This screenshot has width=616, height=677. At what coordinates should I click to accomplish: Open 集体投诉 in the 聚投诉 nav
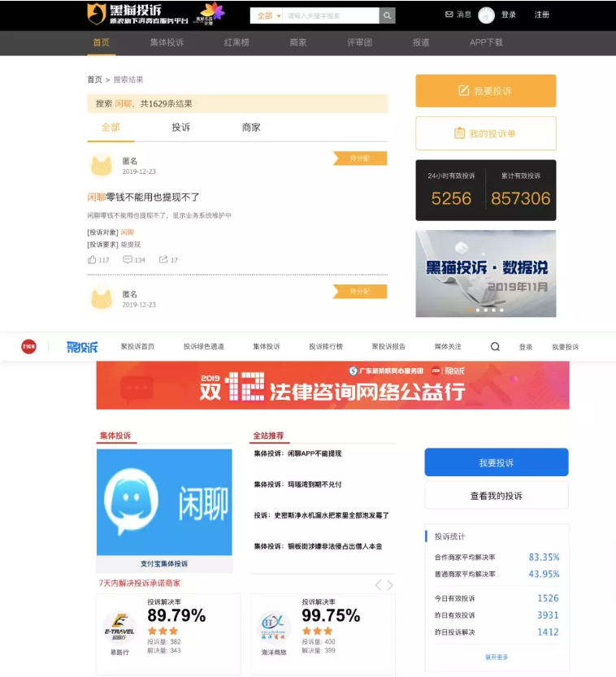pos(267,346)
